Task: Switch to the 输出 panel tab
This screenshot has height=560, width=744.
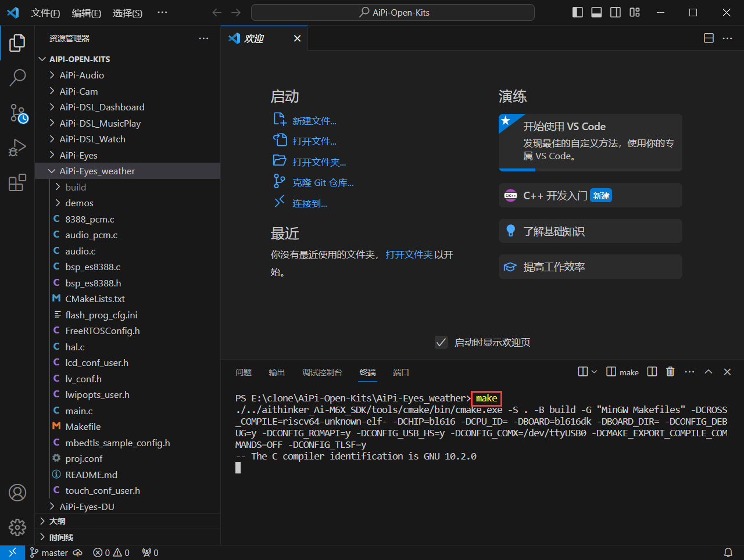Action: click(277, 372)
